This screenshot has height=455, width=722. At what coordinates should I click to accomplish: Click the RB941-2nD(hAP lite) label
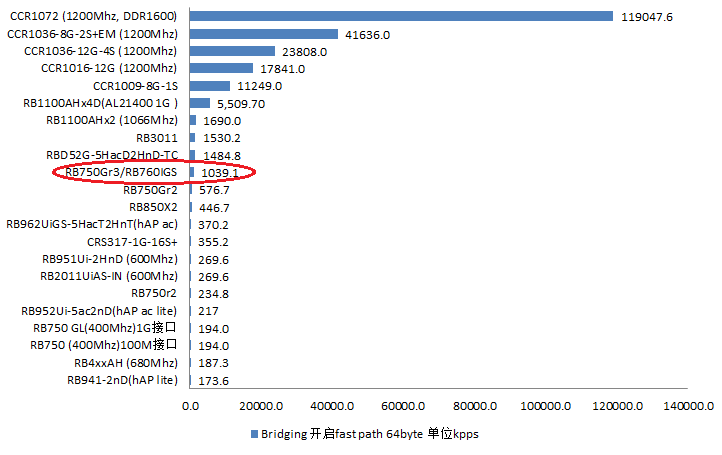pos(122,380)
